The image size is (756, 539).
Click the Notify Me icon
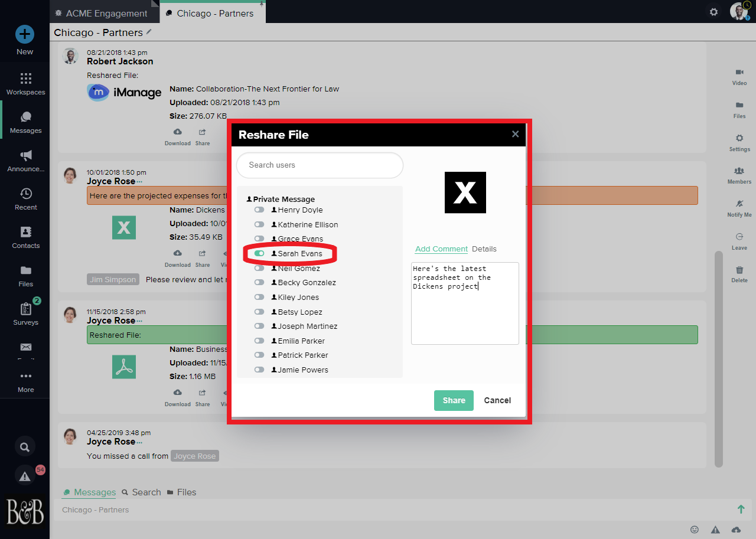[x=739, y=204]
